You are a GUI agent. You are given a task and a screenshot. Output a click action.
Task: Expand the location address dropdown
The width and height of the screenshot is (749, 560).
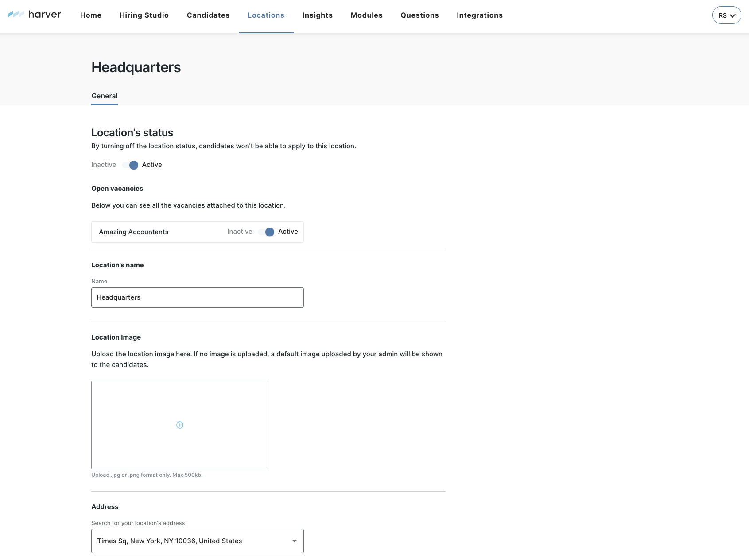(294, 541)
